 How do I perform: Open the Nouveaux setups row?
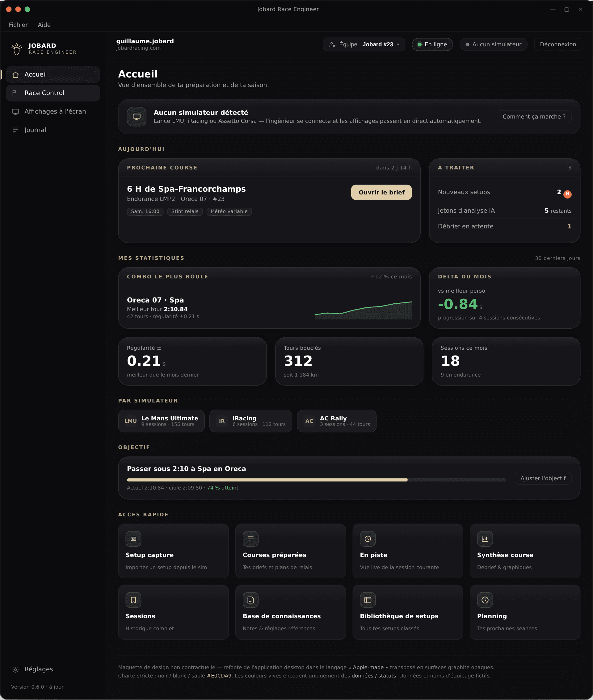(504, 193)
